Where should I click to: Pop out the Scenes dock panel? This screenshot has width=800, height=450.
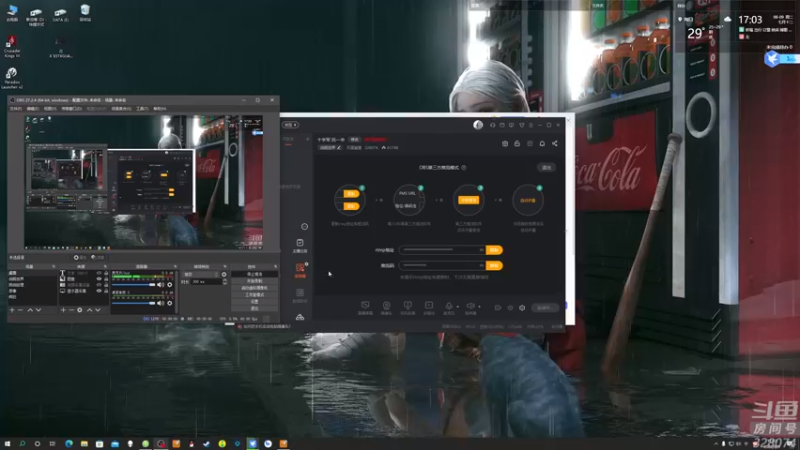click(54, 266)
